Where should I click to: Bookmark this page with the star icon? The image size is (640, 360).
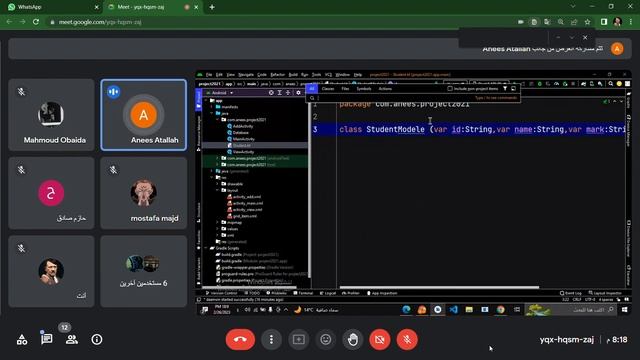(587, 22)
